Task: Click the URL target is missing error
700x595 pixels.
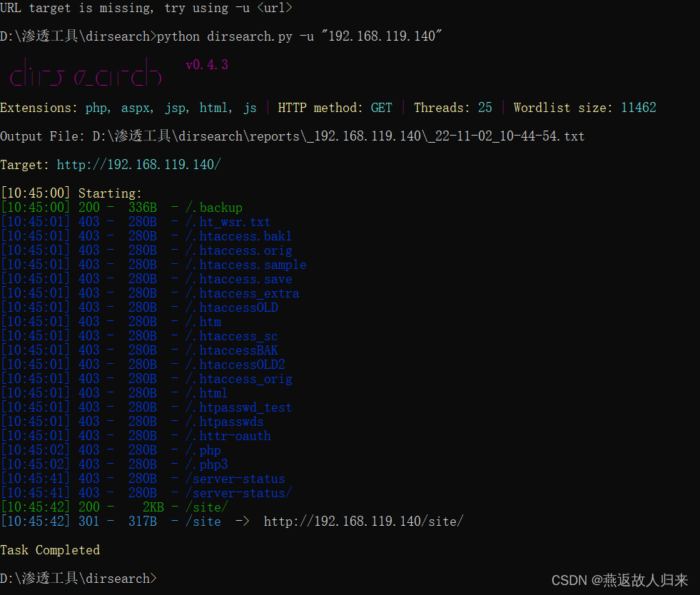Action: click(x=146, y=8)
